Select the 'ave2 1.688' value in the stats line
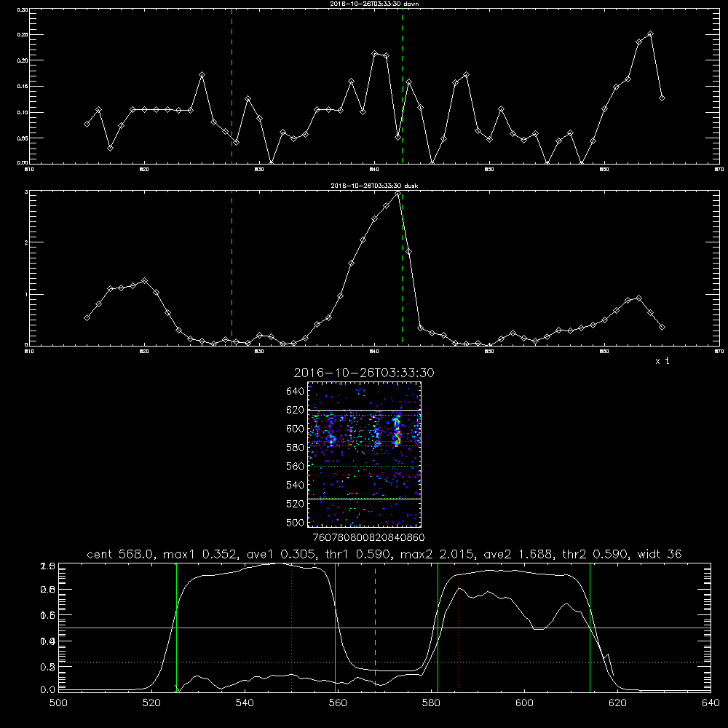This screenshot has height=728, width=728. tap(518, 554)
